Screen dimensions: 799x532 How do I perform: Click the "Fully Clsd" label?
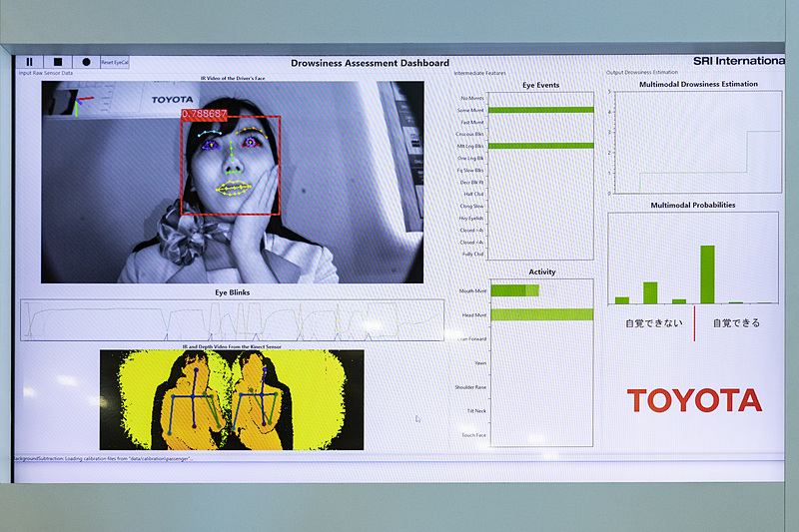click(x=472, y=255)
